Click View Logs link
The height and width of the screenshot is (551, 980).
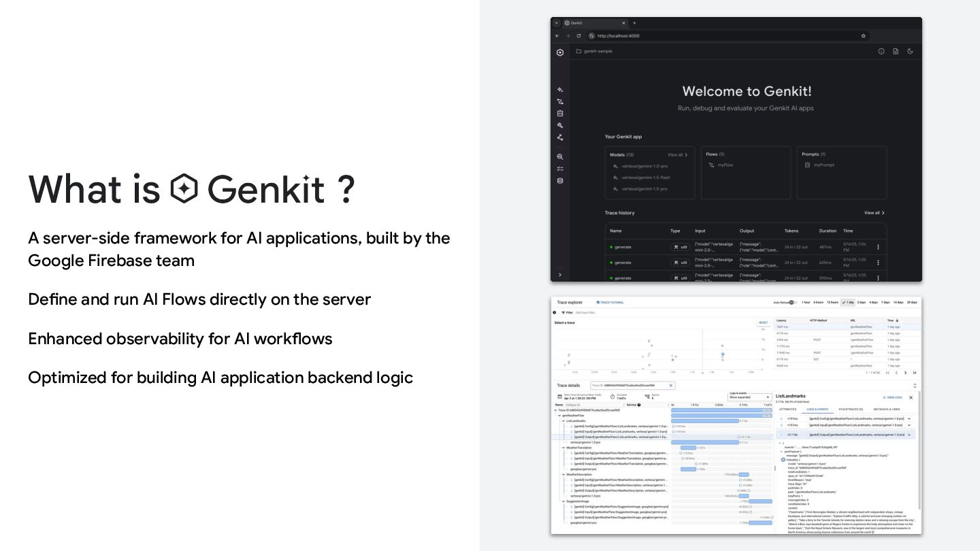click(x=892, y=397)
